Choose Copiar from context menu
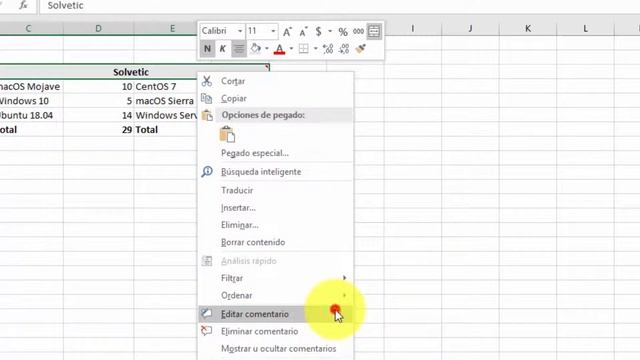This screenshot has height=360, width=640. [276, 98]
